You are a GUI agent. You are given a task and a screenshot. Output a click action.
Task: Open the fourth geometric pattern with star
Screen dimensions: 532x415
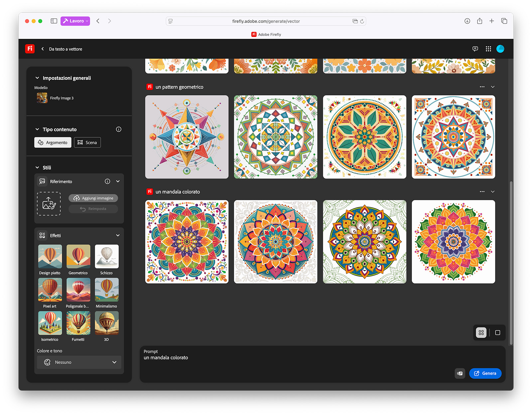click(x=454, y=137)
